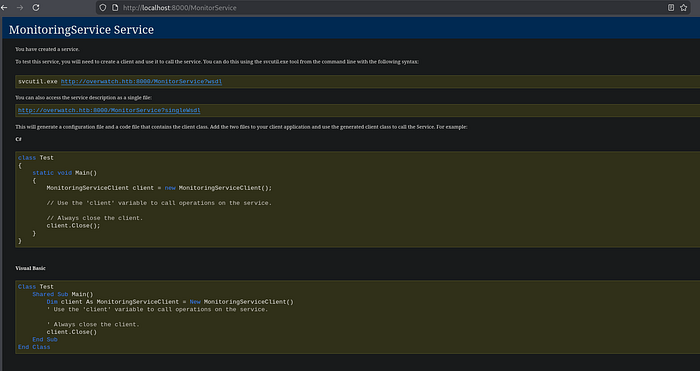Click 'Shared Sub Main()' in VB sample
The image size is (700, 371).
pos(62,294)
